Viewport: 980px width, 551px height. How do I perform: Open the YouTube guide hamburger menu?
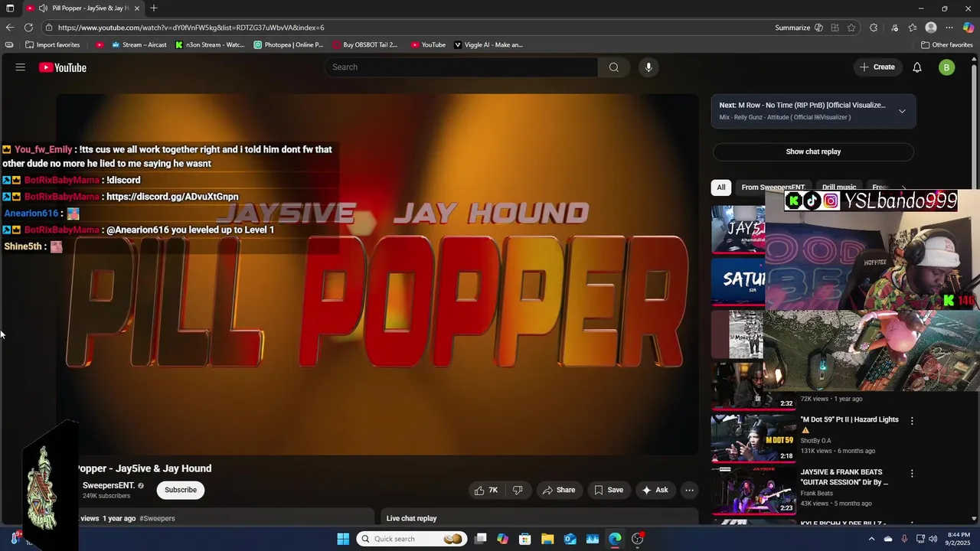(21, 67)
